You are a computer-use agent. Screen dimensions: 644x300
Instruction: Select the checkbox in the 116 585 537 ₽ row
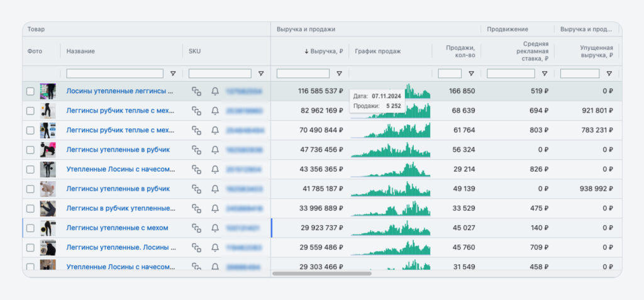point(30,91)
